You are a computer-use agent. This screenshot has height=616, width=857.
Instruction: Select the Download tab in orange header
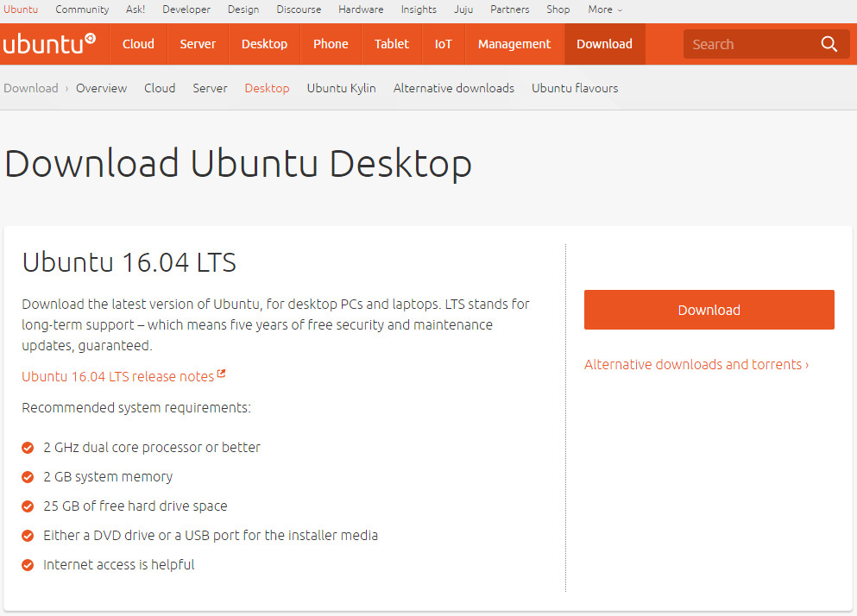(604, 44)
